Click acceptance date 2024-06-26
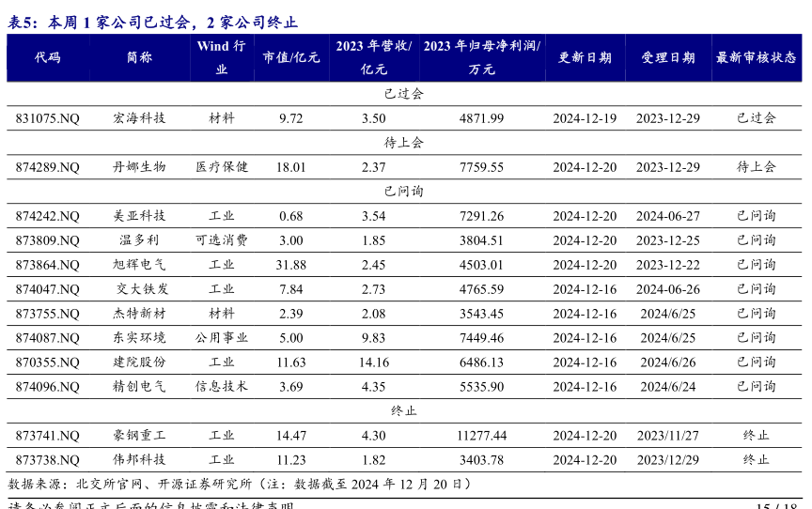This screenshot has width=812, height=509. pos(668,289)
